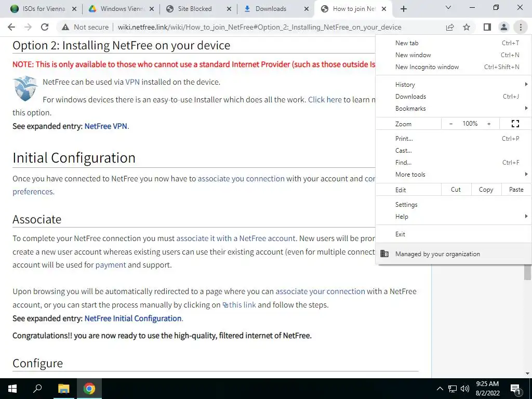Click Copy in the Edit row
The image size is (532, 399).
[x=486, y=190]
